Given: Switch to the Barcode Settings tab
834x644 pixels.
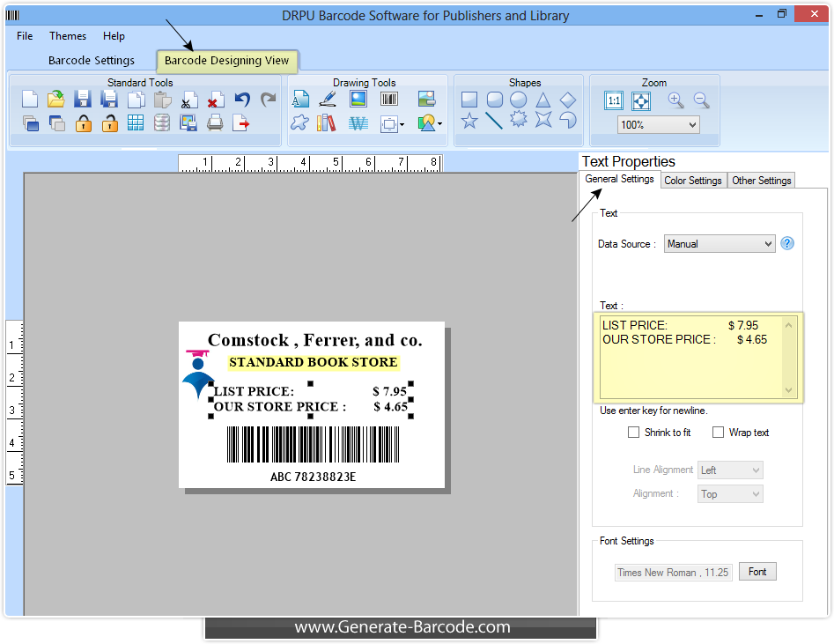Looking at the screenshot, I should coord(92,60).
